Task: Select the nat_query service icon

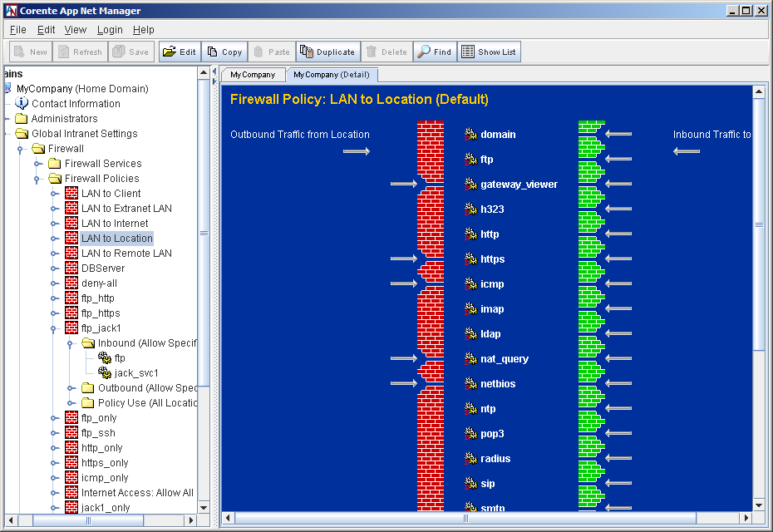Action: click(x=470, y=359)
